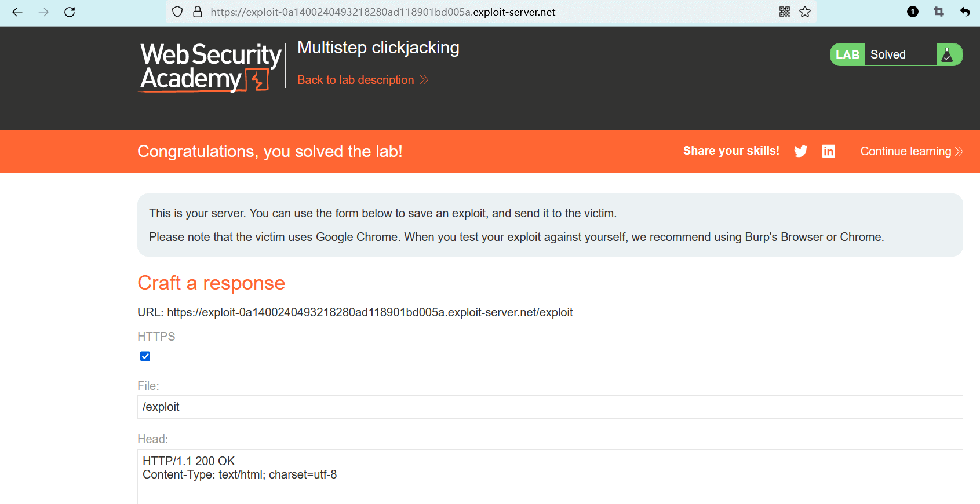The image size is (980, 504).
Task: Click the Web Security Academy logo
Action: (x=211, y=67)
